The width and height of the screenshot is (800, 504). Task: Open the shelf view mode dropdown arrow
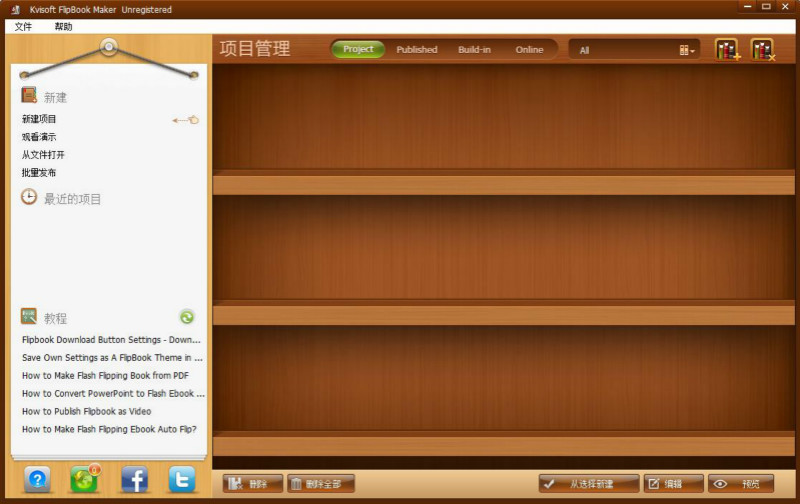[x=688, y=50]
